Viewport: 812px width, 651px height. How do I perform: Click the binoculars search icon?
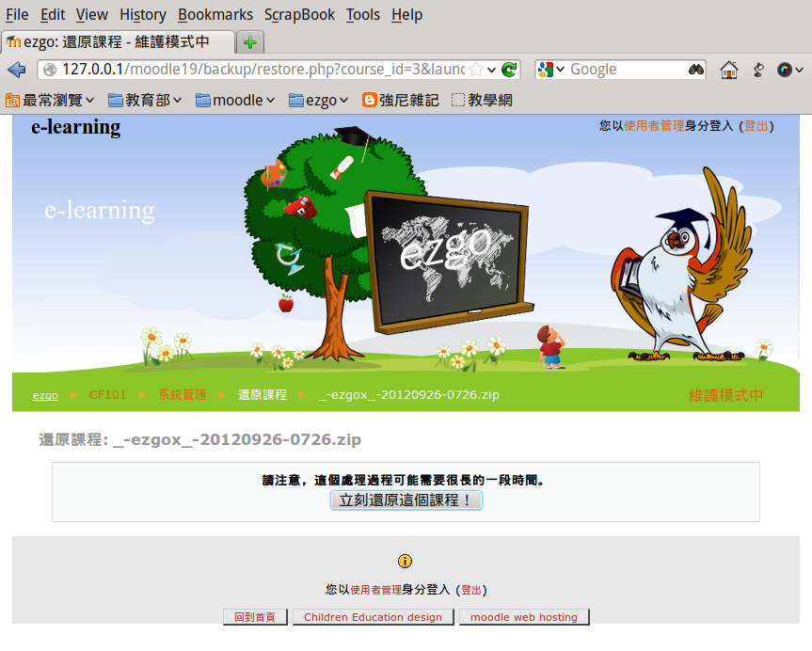(x=695, y=70)
